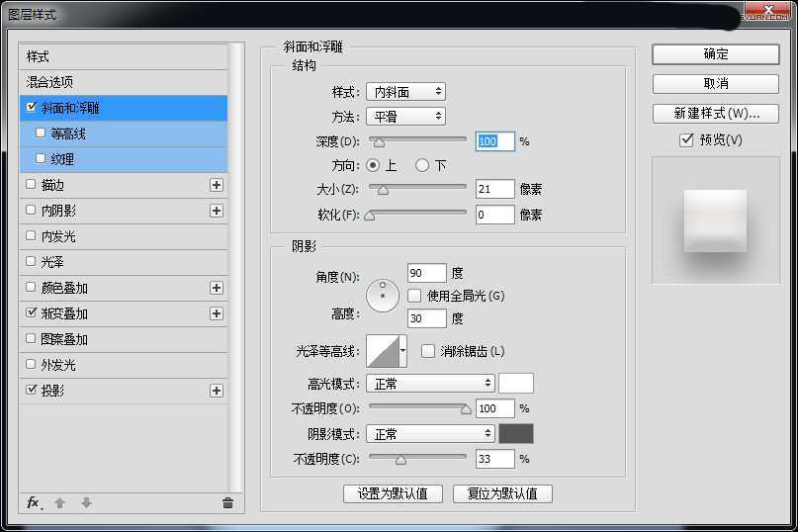Click the 大小 pixel value field
This screenshot has height=532, width=798.
click(x=494, y=189)
